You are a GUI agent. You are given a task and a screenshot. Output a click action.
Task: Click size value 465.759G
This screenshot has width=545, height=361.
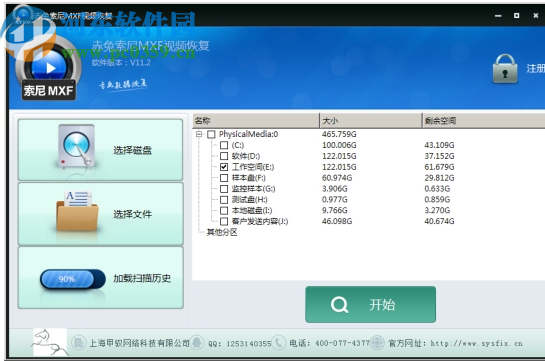[x=339, y=134]
